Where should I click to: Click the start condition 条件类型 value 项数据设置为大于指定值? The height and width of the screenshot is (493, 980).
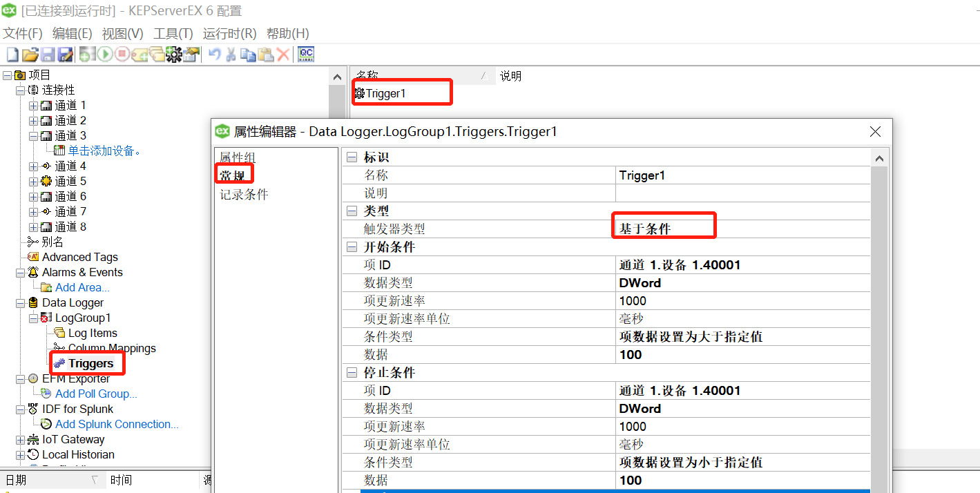(x=742, y=337)
